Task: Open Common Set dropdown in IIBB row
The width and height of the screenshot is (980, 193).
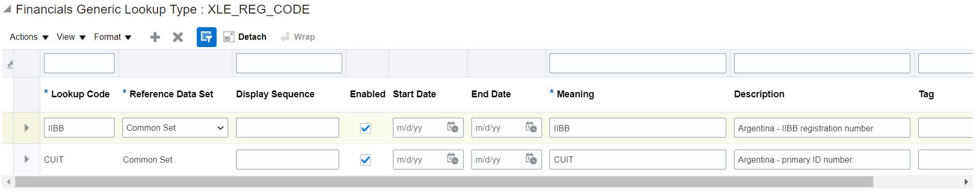Action: (x=175, y=128)
